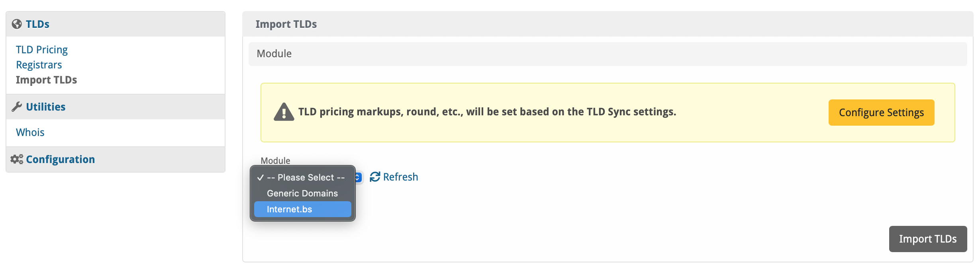Click the gears icon beside Configuration

coord(17,159)
